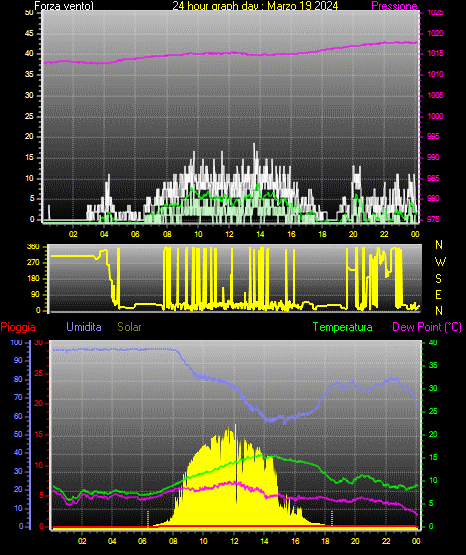Click the yellow solar radiation peak area

229,478
